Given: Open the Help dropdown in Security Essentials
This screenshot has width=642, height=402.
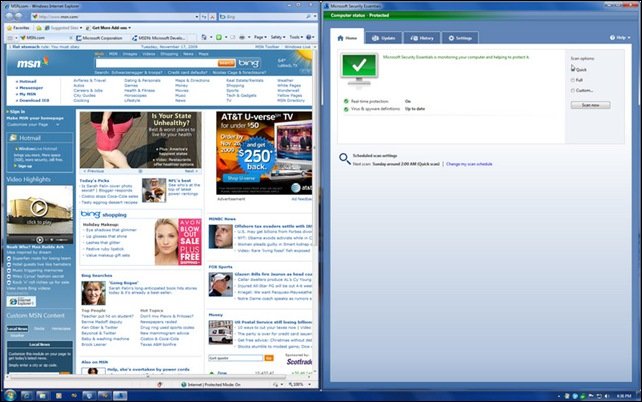Looking at the screenshot, I should (620, 37).
